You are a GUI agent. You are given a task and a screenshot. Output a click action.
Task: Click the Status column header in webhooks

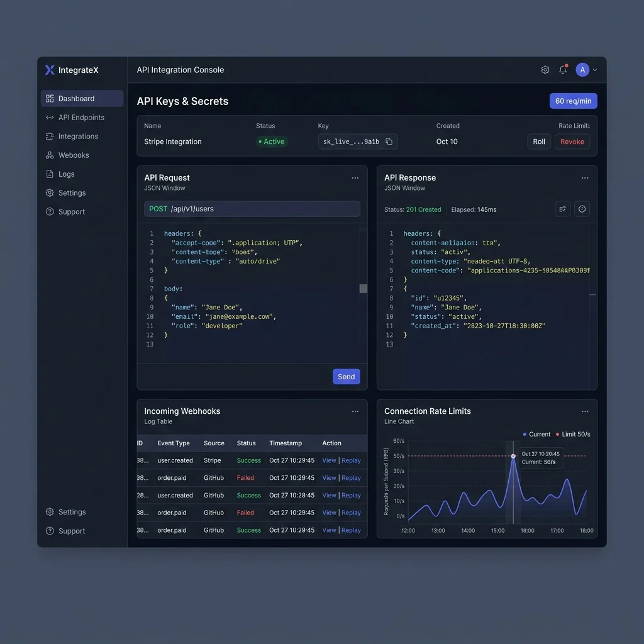[x=246, y=443]
